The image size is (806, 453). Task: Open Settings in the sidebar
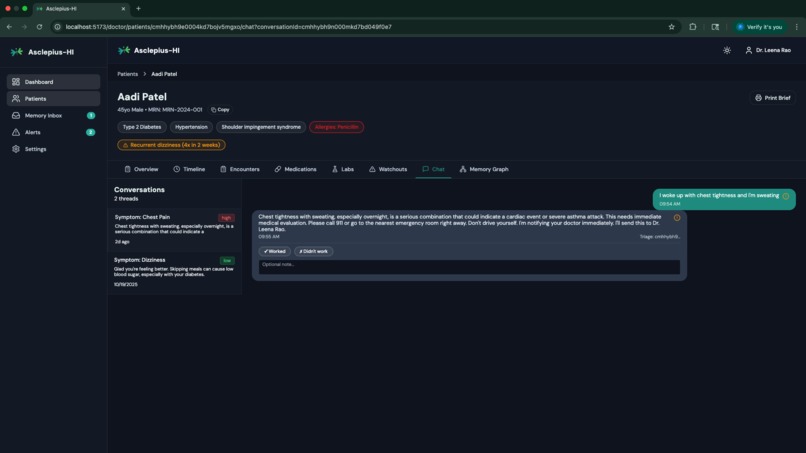coord(53,149)
